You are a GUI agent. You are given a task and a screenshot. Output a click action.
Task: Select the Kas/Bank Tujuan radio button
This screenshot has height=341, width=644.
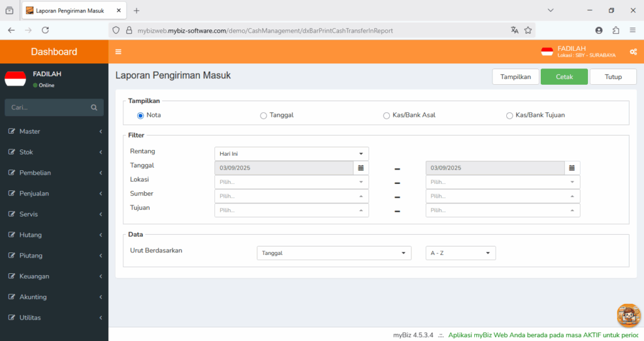click(509, 116)
